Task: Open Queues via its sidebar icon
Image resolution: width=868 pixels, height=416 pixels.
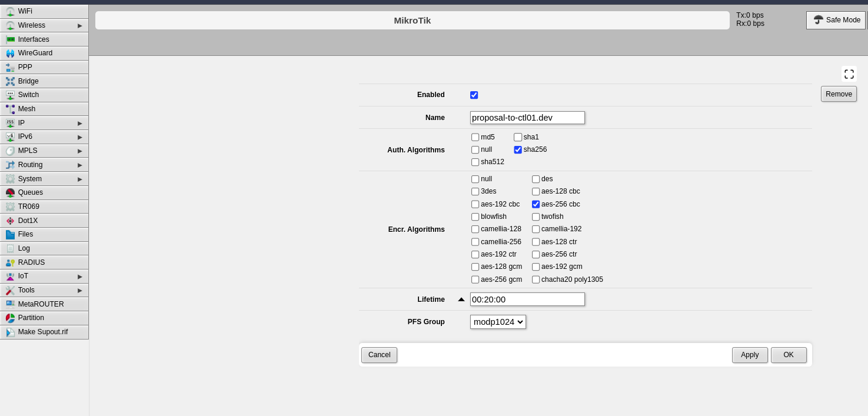Action: click(x=10, y=192)
